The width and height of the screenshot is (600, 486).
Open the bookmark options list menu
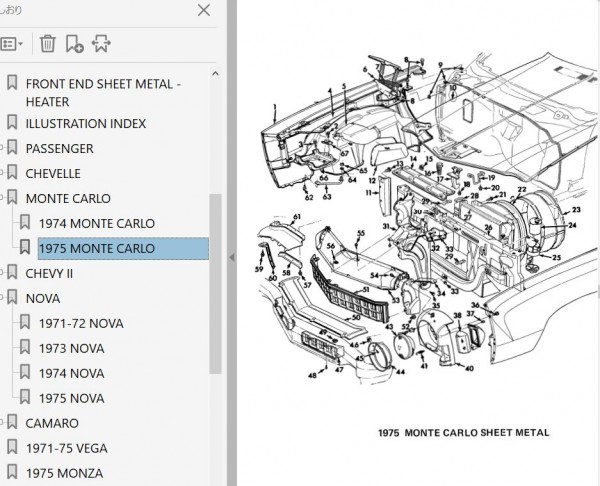pos(11,44)
